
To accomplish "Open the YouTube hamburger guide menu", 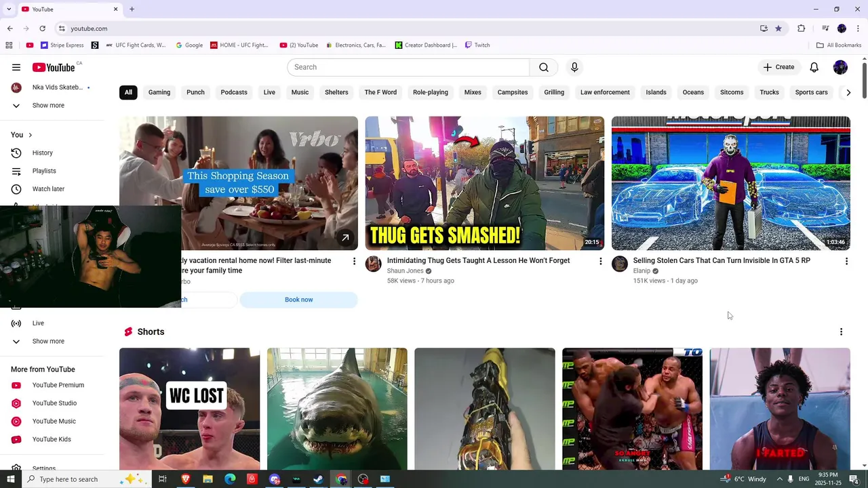I will (16, 67).
